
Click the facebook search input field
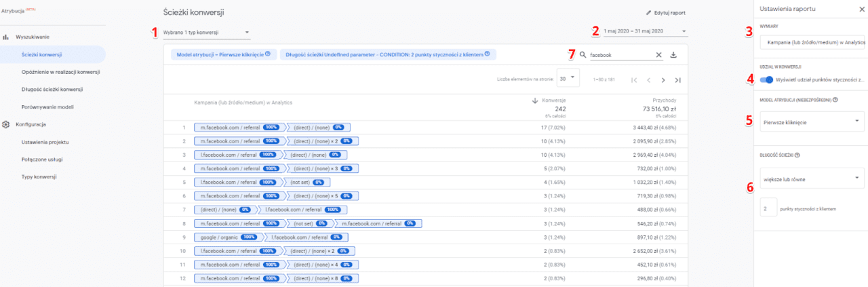620,55
